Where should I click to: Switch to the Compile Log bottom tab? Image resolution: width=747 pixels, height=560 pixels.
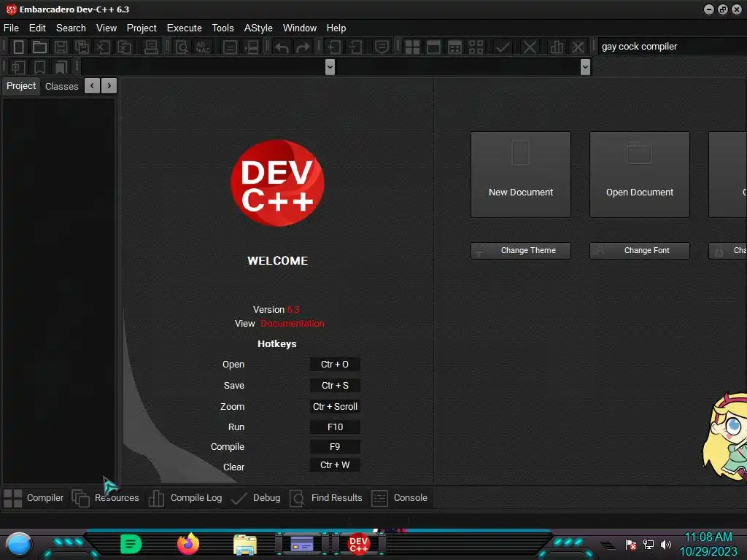click(x=185, y=498)
